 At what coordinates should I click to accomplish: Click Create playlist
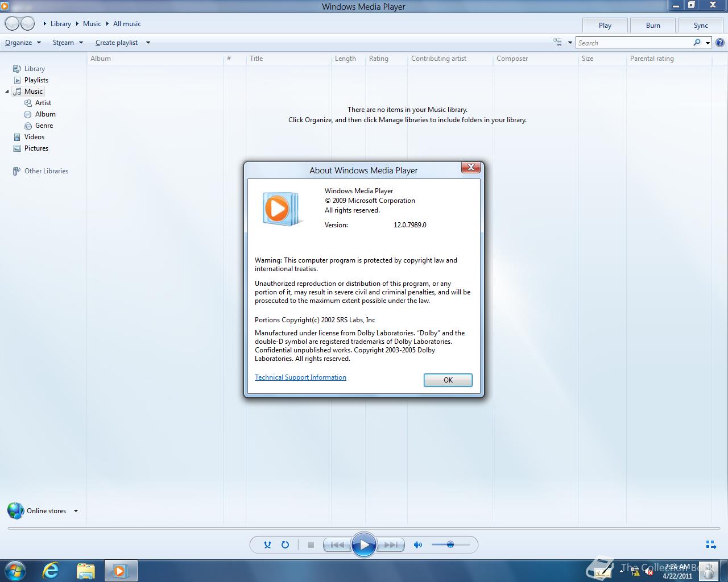[117, 43]
